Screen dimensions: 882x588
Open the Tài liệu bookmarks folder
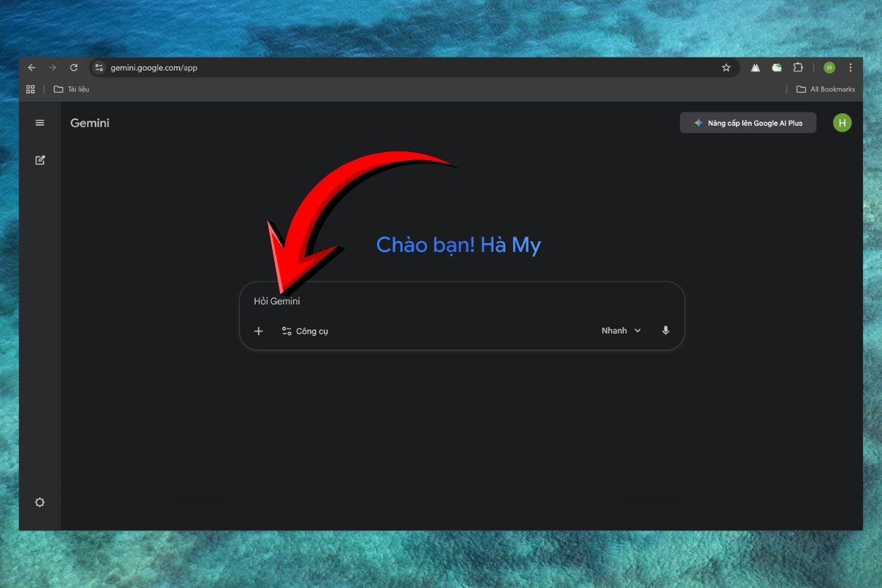pos(71,89)
